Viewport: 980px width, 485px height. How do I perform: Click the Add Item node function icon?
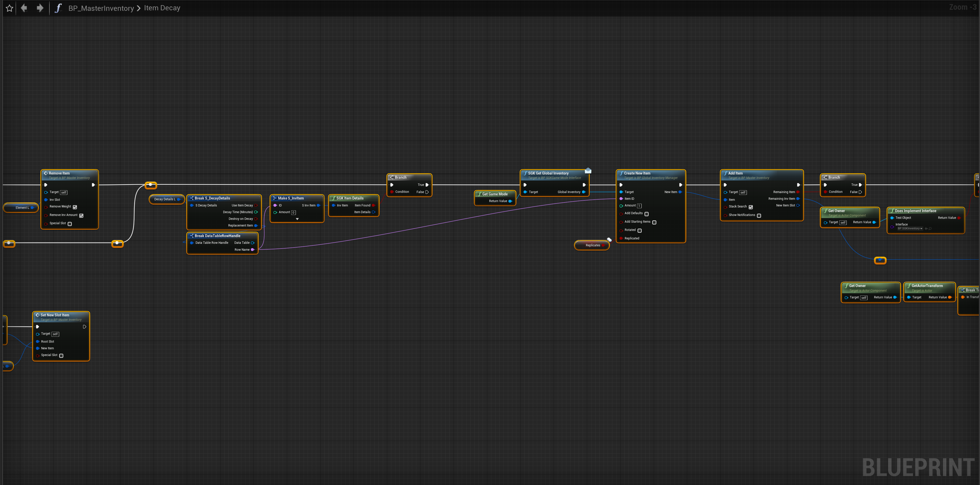pos(726,173)
